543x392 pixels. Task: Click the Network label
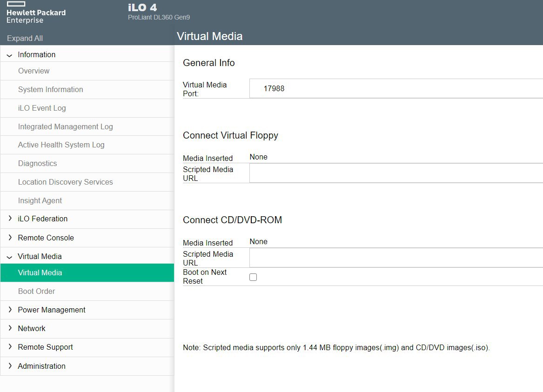[32, 328]
